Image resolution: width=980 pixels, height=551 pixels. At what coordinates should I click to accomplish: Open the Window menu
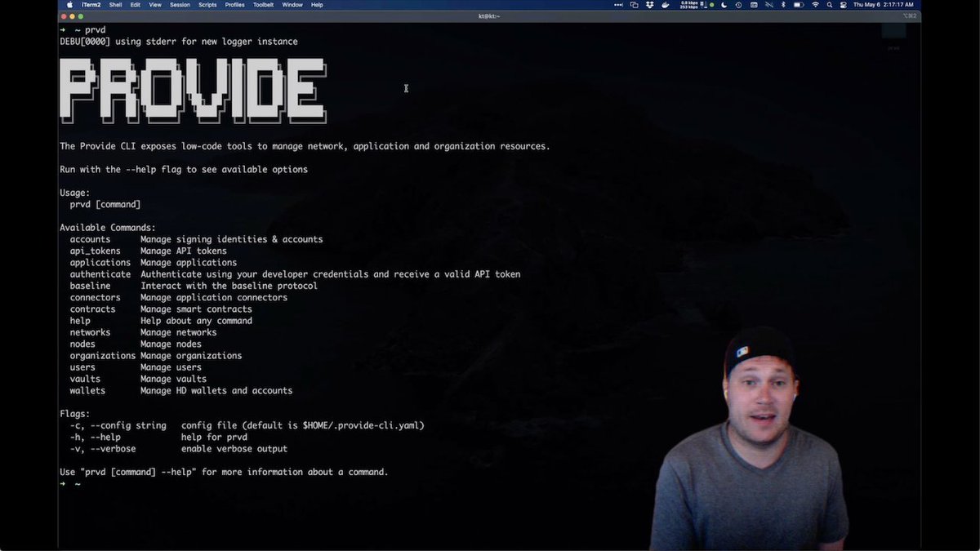tap(292, 5)
